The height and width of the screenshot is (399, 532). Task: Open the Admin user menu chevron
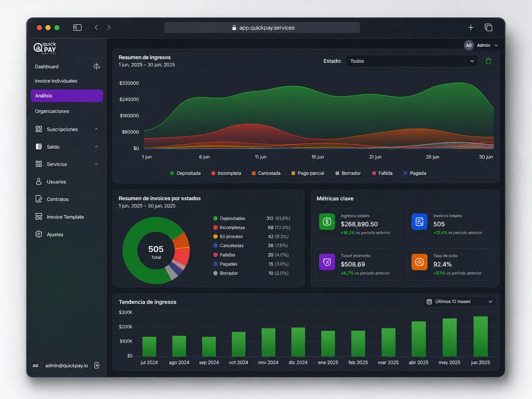(x=496, y=45)
